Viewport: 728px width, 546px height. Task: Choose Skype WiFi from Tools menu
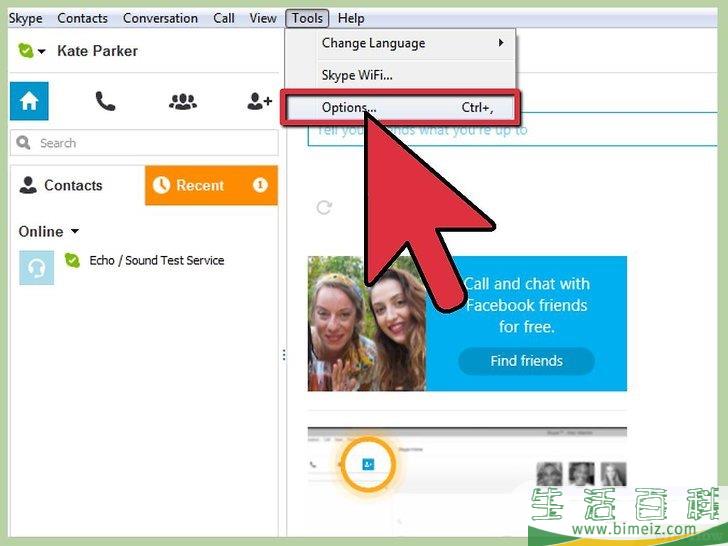point(400,75)
